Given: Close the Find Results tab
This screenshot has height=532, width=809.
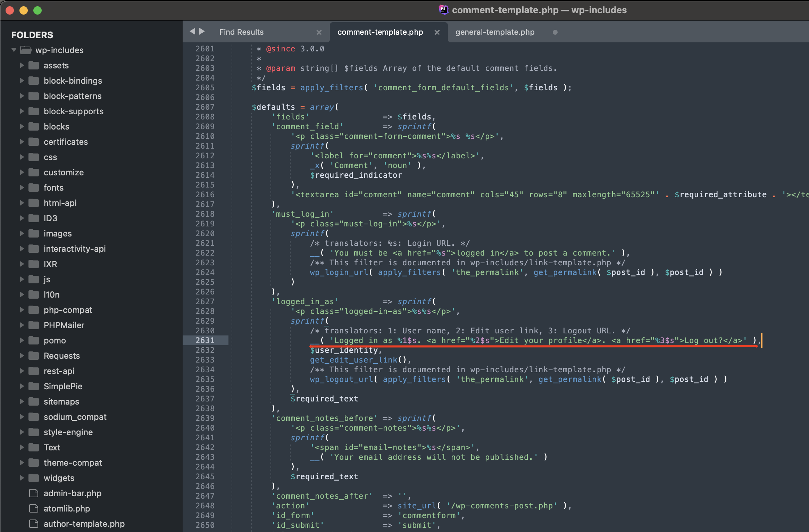Looking at the screenshot, I should (x=319, y=32).
